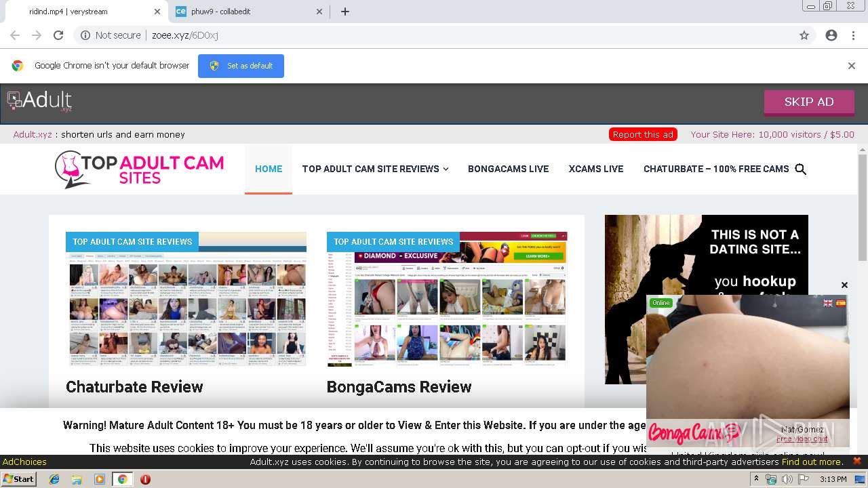Open the file explorer folder taskbar icon
868x488 pixels.
77,479
